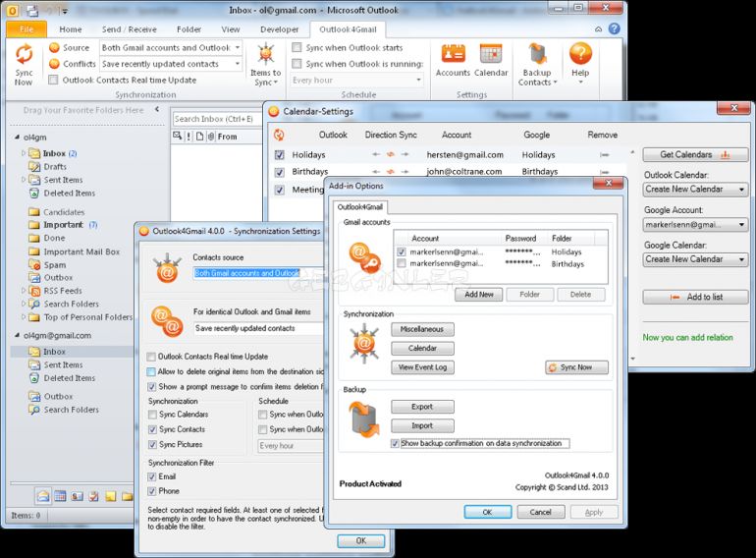756x558 pixels.
Task: Uncheck Birthdays calendar checkbox
Action: coord(279,172)
